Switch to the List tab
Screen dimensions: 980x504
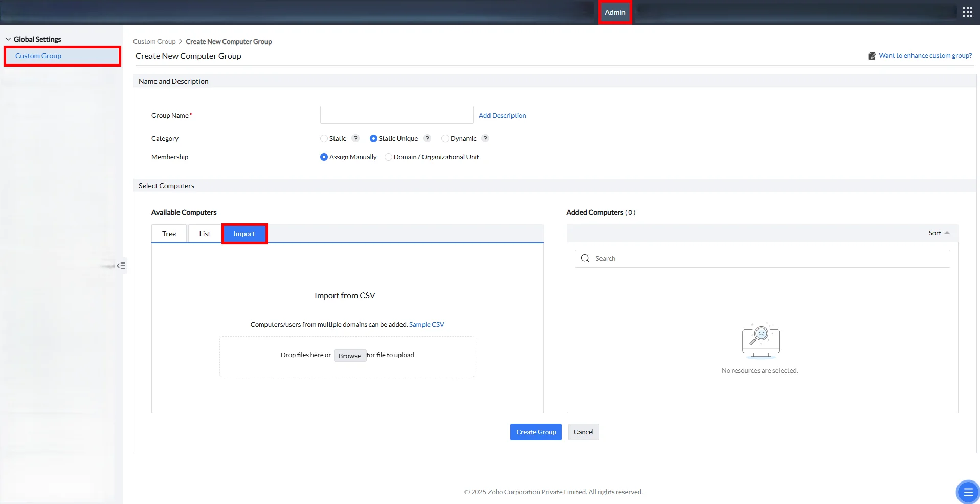click(205, 234)
